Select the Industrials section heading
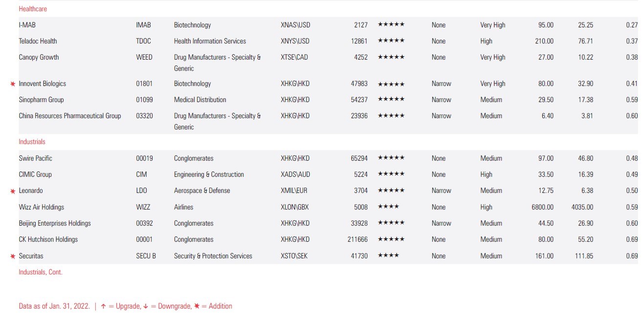 tap(32, 142)
